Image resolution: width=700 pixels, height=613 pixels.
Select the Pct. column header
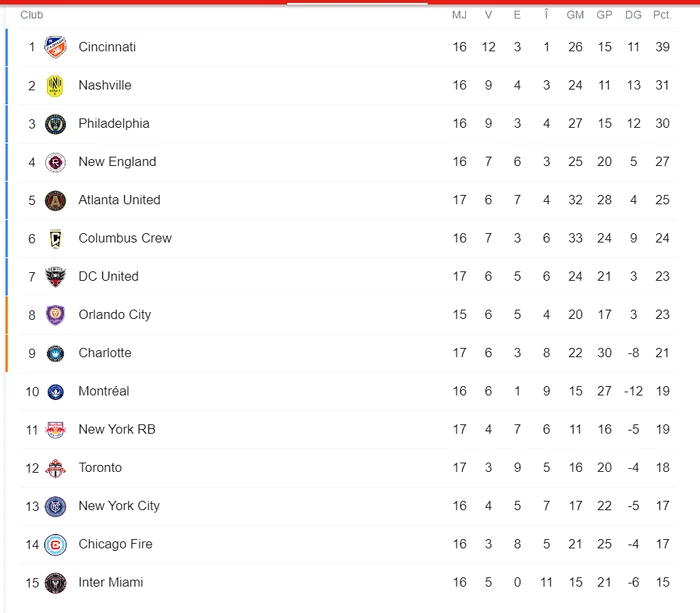pos(662,15)
